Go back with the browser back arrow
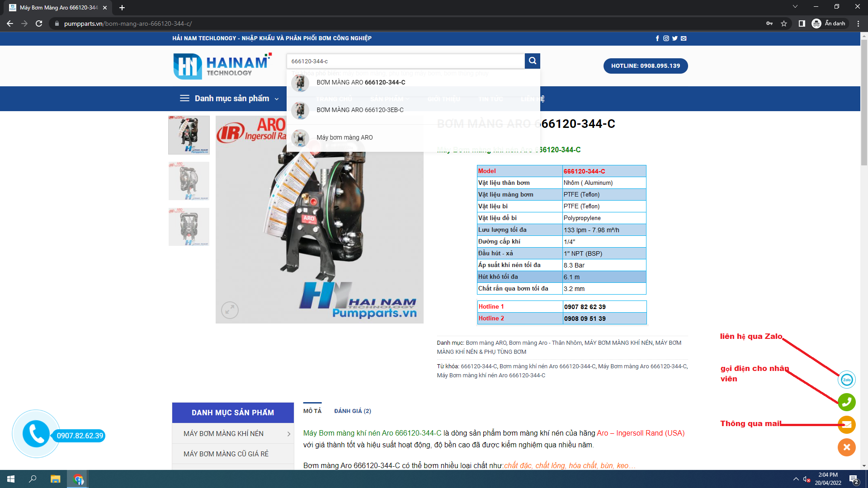This screenshot has width=868, height=488. click(10, 23)
